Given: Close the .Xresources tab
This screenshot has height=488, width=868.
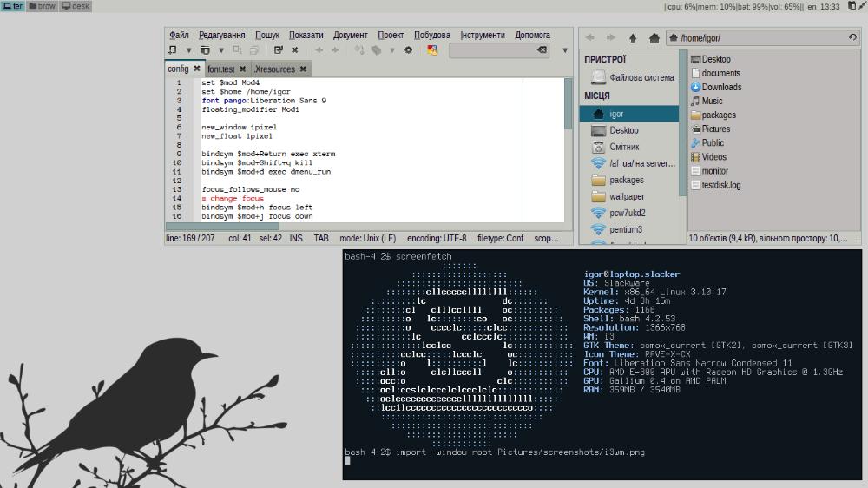Looking at the screenshot, I should 303,69.
